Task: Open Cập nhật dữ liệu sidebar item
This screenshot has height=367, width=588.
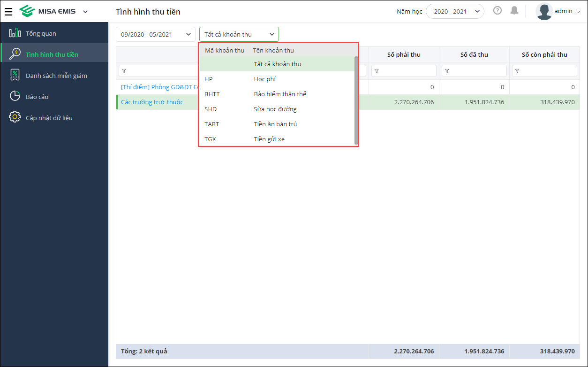Action: (x=54, y=118)
